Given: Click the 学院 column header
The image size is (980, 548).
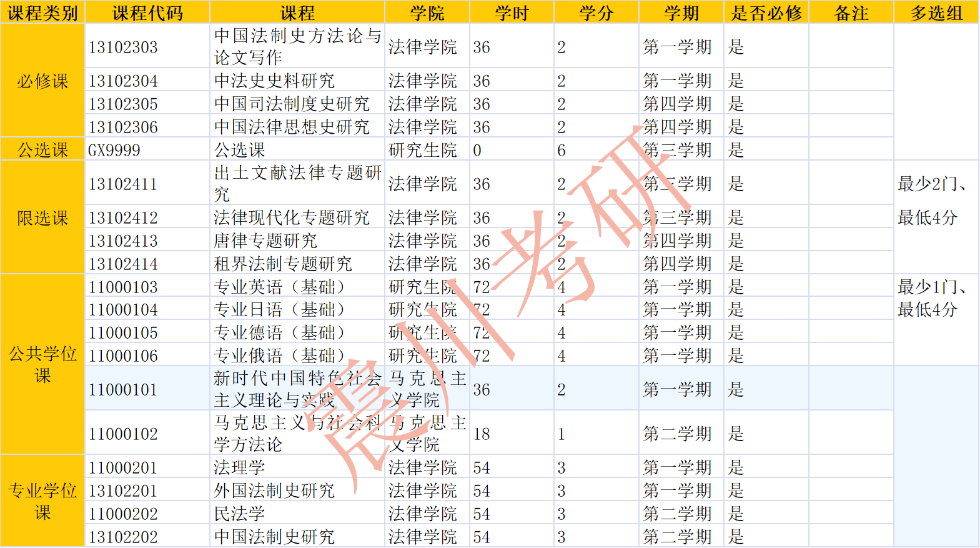Looking at the screenshot, I should (x=427, y=12).
